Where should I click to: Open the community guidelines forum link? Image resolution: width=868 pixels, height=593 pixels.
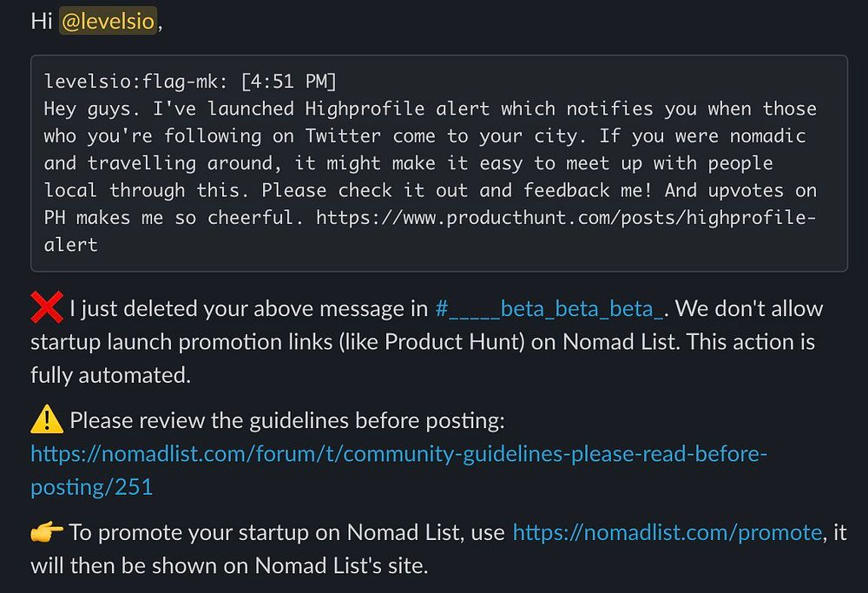(398, 454)
